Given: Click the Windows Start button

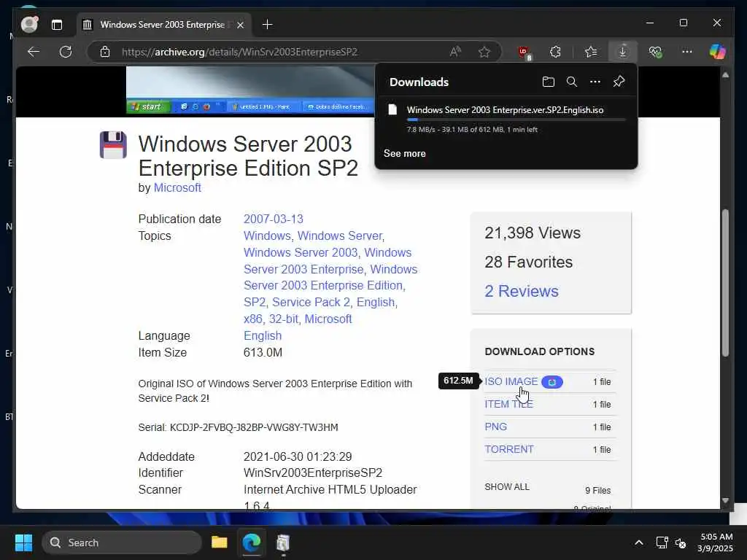Looking at the screenshot, I should pos(23,542).
